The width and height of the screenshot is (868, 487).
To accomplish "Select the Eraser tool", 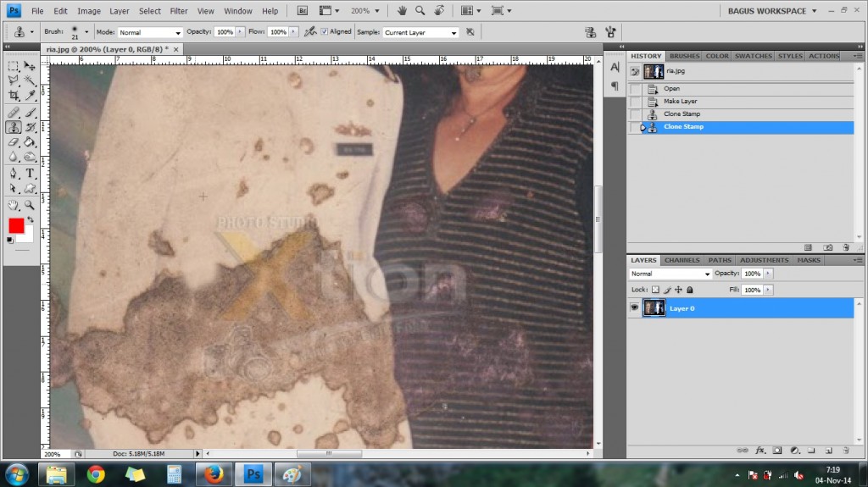I will click(x=14, y=142).
